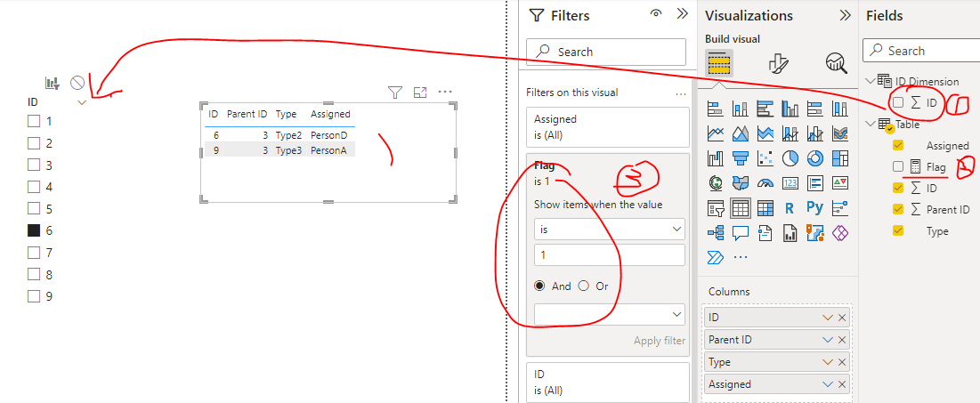Collapse the Visualizations pane

pos(845,15)
